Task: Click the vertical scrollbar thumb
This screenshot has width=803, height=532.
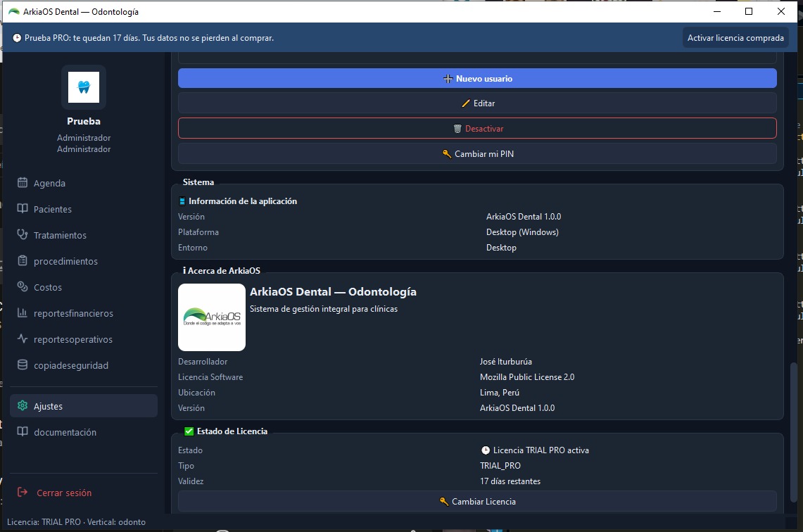Action: pyautogui.click(x=794, y=432)
